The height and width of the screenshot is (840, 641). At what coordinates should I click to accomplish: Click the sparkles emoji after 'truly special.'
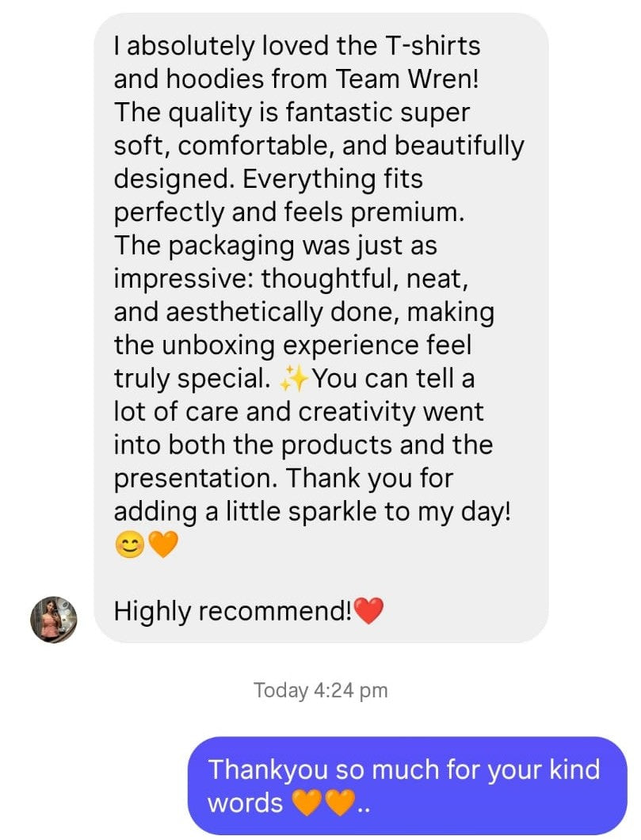[294, 379]
